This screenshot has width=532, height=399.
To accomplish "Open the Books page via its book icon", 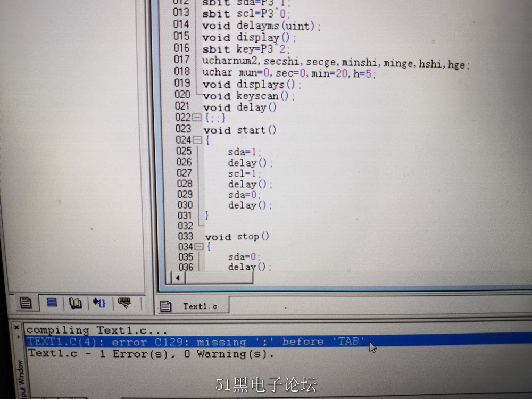I will [75, 303].
